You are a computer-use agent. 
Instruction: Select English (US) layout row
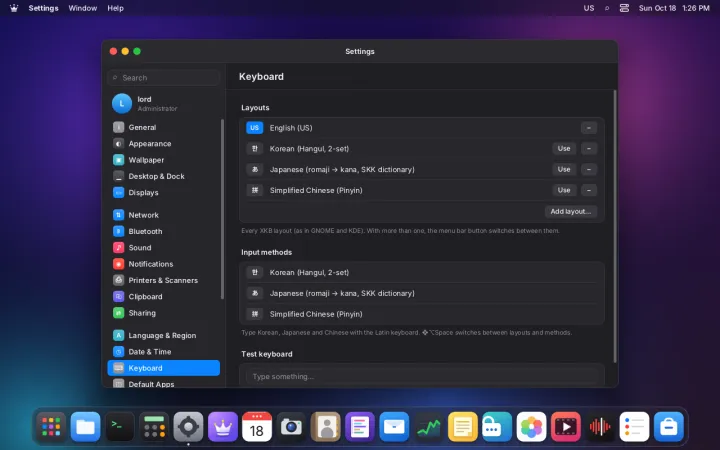tap(422, 128)
